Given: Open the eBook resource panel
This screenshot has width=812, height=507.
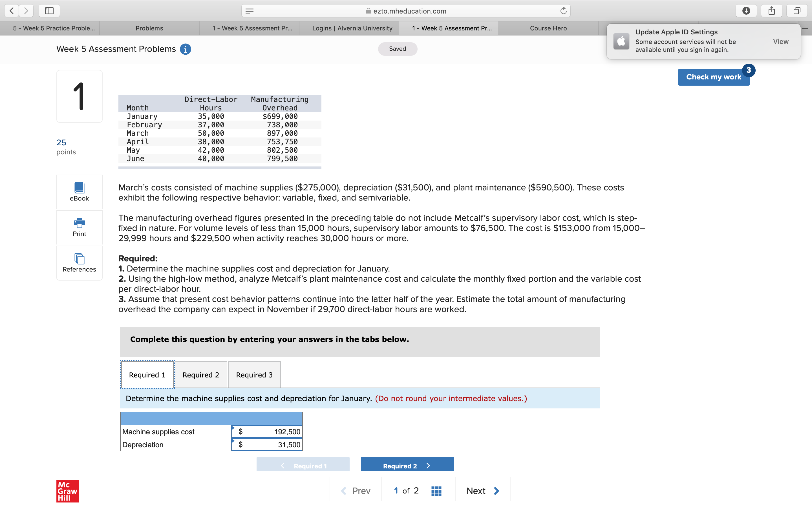Looking at the screenshot, I should coord(79,192).
